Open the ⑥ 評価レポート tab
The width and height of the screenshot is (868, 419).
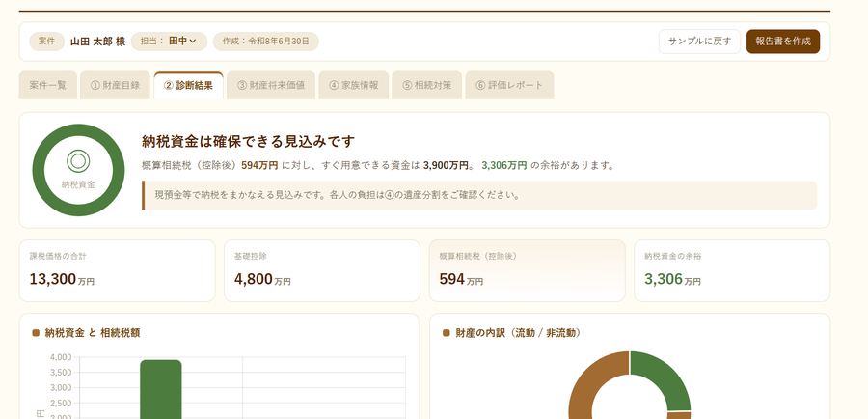(x=509, y=85)
